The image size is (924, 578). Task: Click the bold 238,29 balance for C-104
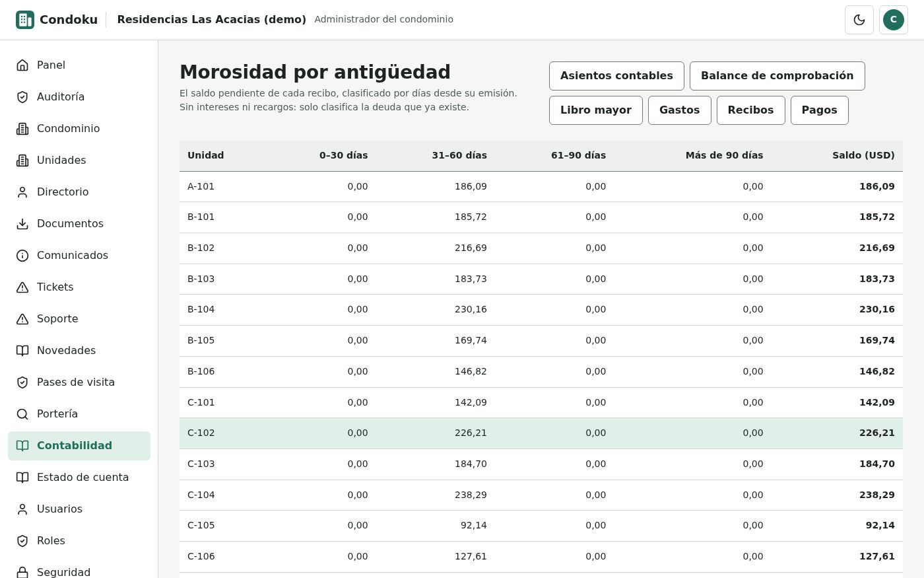point(876,495)
